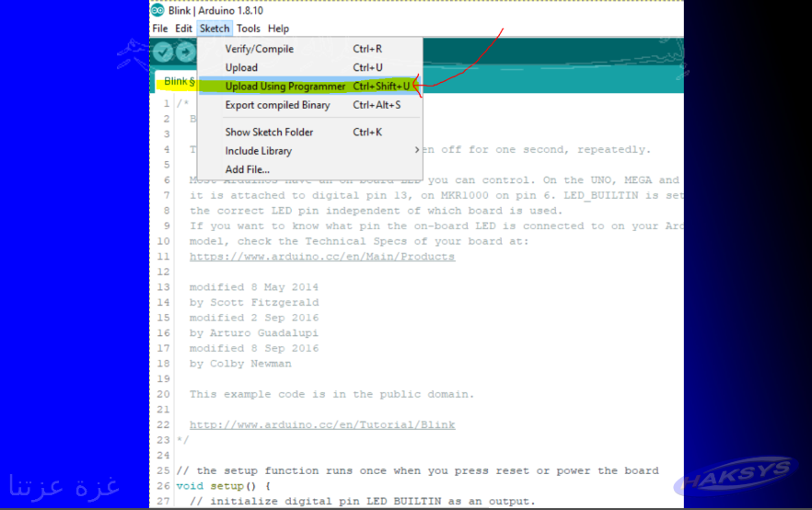The width and height of the screenshot is (812, 510).
Task: Click 'initialize digital pin LED_BUILTIN' comment line
Action: point(362,501)
